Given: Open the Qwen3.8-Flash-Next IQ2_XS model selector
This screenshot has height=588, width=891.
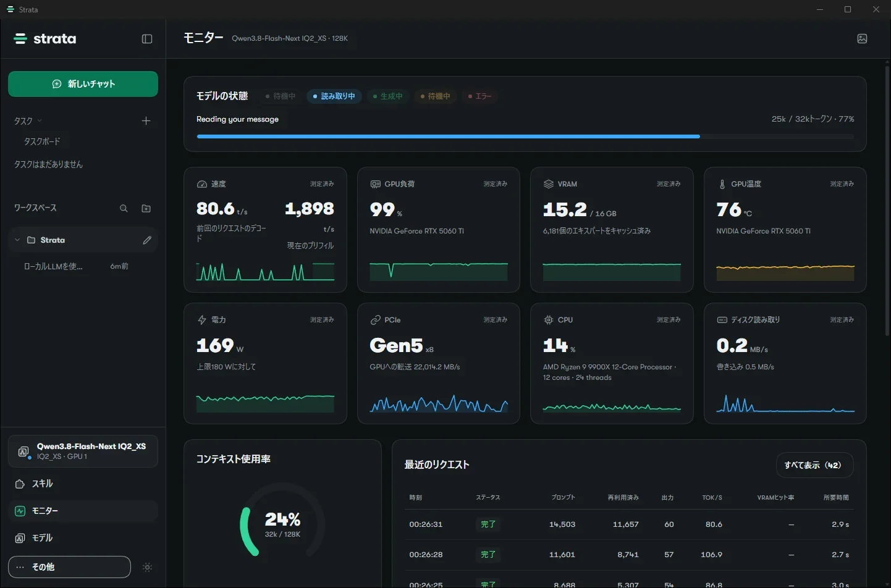Looking at the screenshot, I should [83, 451].
